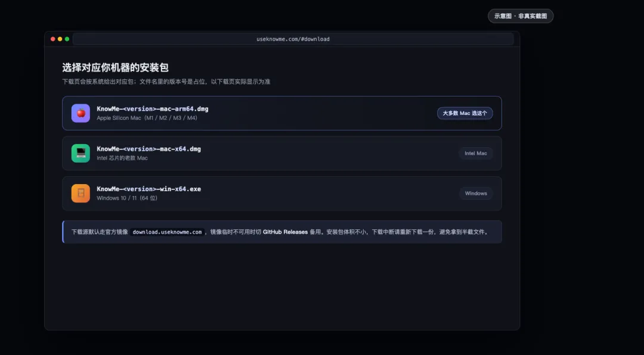This screenshot has width=644, height=355.
Task: Click the download.useknowme.com mirror address
Action: coord(167,232)
